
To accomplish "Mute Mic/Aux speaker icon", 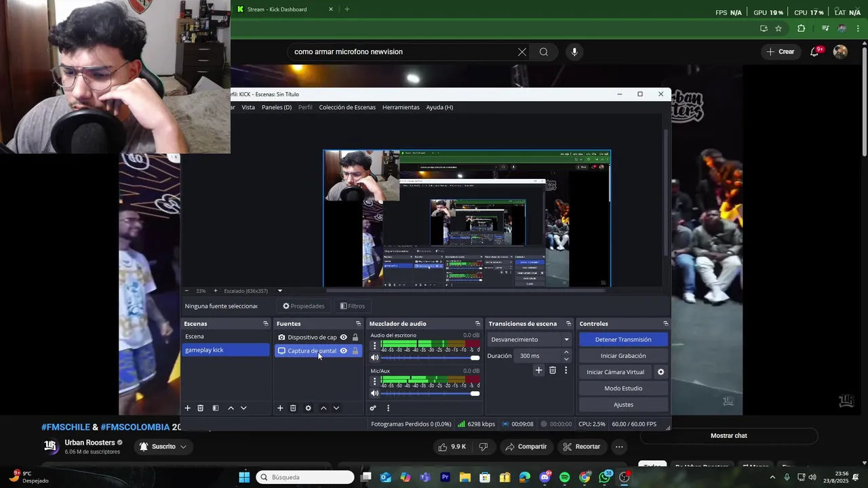I will click(374, 393).
